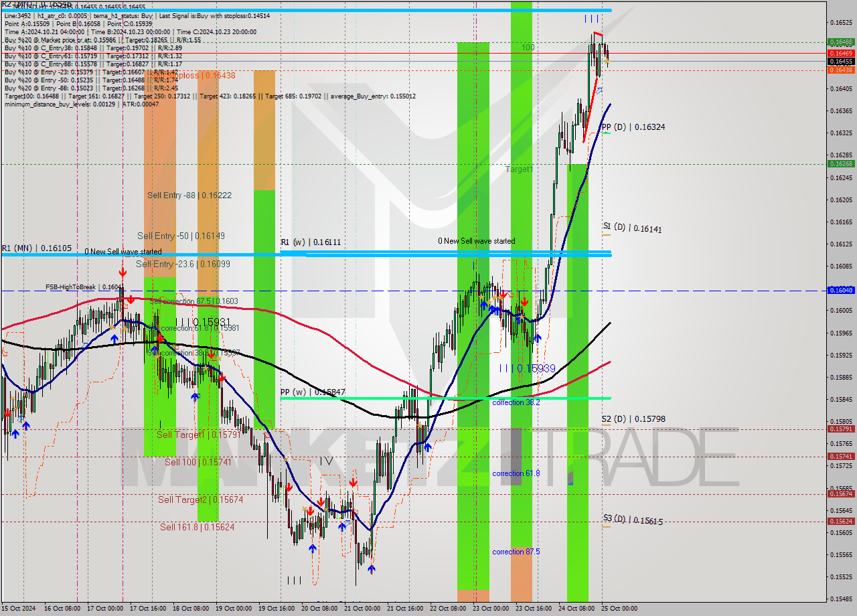Select the PP (w) | 0.15847 label
The height and width of the screenshot is (616, 857).
coord(313,392)
